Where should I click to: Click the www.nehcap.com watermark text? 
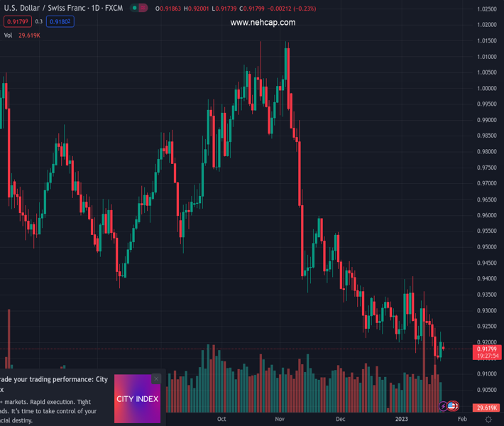(263, 23)
